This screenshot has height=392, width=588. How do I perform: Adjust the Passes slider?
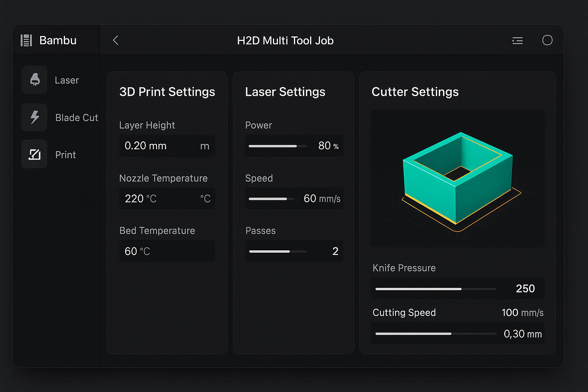278,252
